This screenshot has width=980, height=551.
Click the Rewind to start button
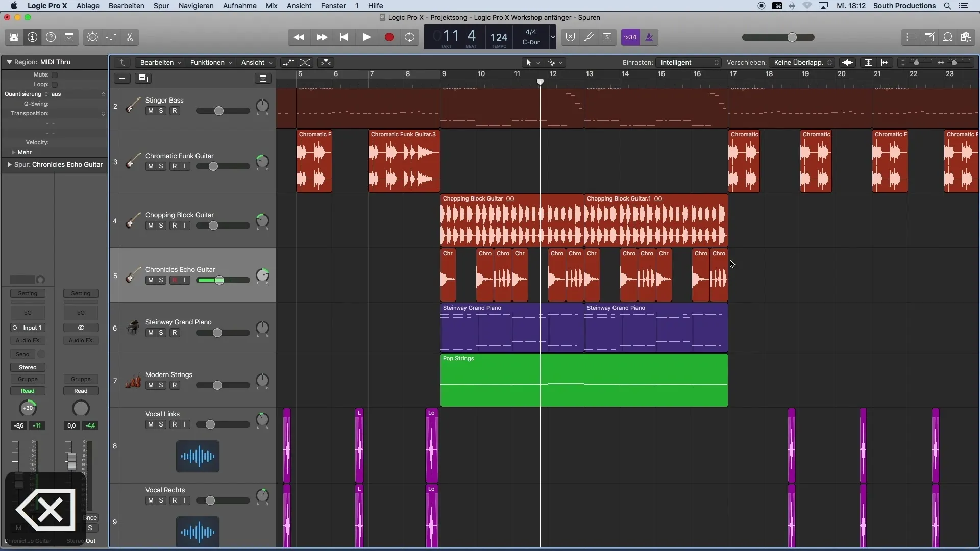(344, 37)
